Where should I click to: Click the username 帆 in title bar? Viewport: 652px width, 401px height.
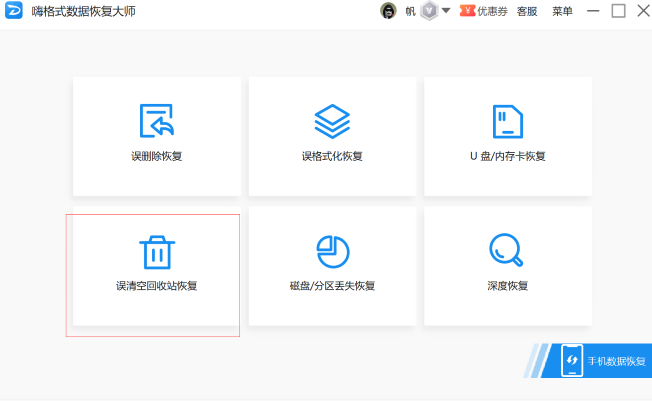tap(410, 11)
